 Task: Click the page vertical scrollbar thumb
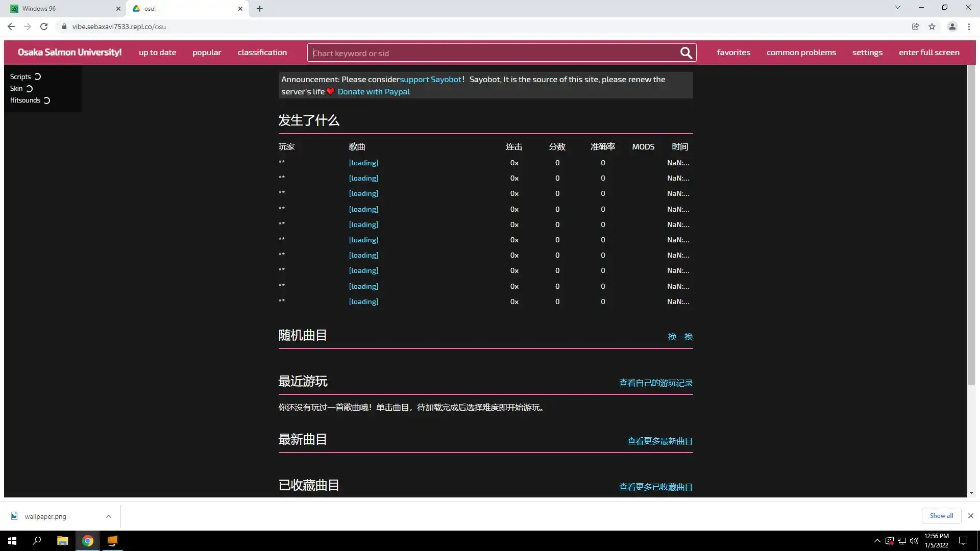click(971, 224)
